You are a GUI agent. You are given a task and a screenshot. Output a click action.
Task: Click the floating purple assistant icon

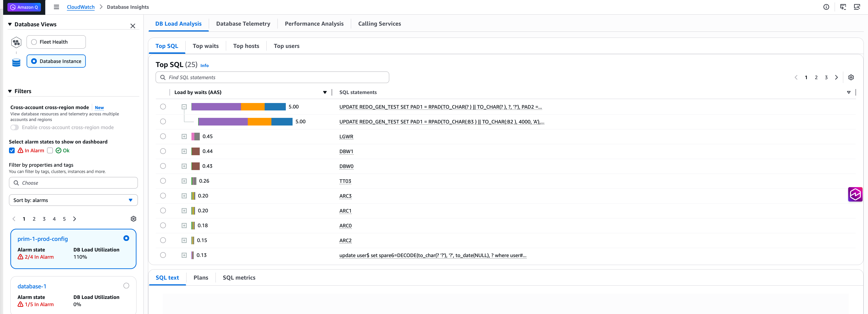pyautogui.click(x=855, y=194)
